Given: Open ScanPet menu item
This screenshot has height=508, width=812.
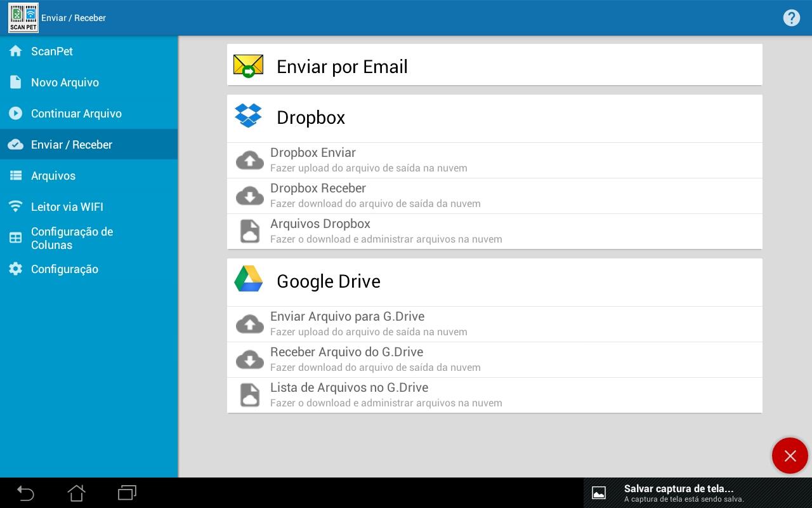Looking at the screenshot, I should point(89,51).
